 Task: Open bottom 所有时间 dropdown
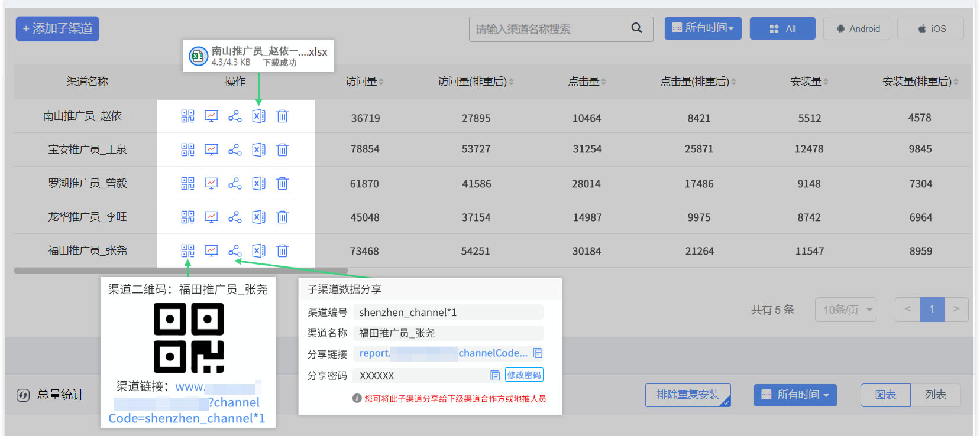pyautogui.click(x=795, y=395)
